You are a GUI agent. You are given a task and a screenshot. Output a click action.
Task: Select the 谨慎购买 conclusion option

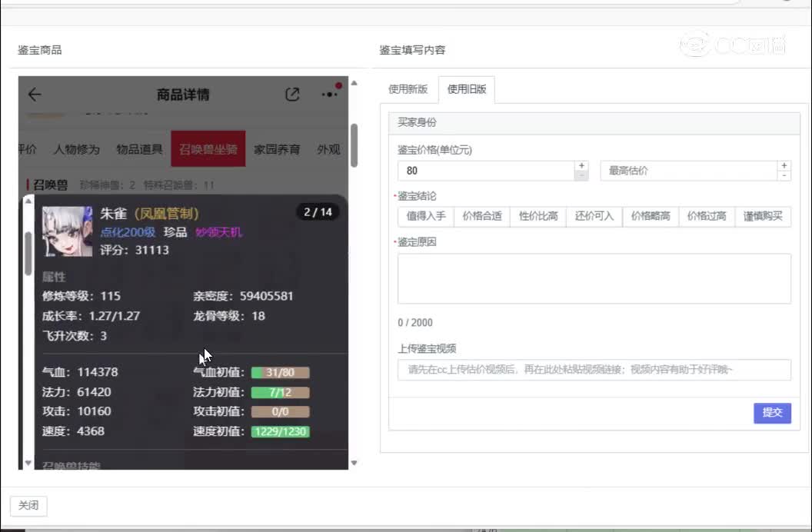[x=764, y=217]
